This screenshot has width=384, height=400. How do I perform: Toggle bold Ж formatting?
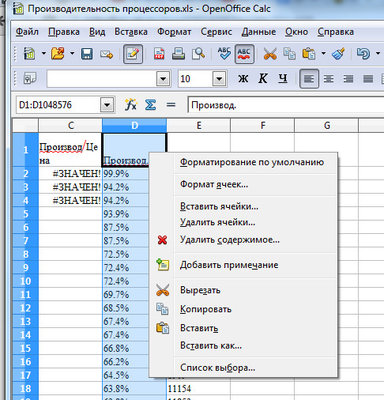click(243, 79)
